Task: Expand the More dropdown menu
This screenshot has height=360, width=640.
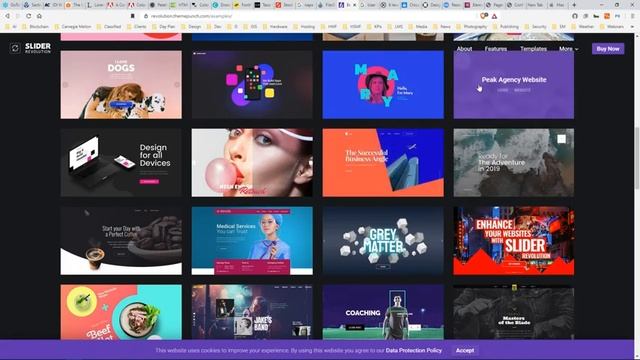Action: coord(568,49)
